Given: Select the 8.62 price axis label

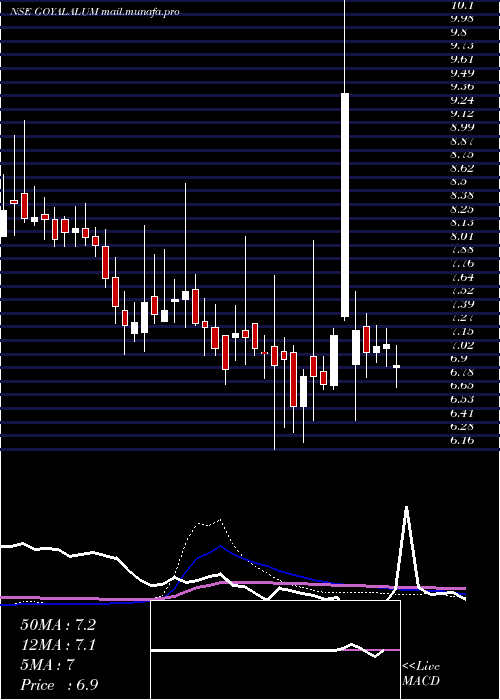Looking at the screenshot, I should [462, 169].
